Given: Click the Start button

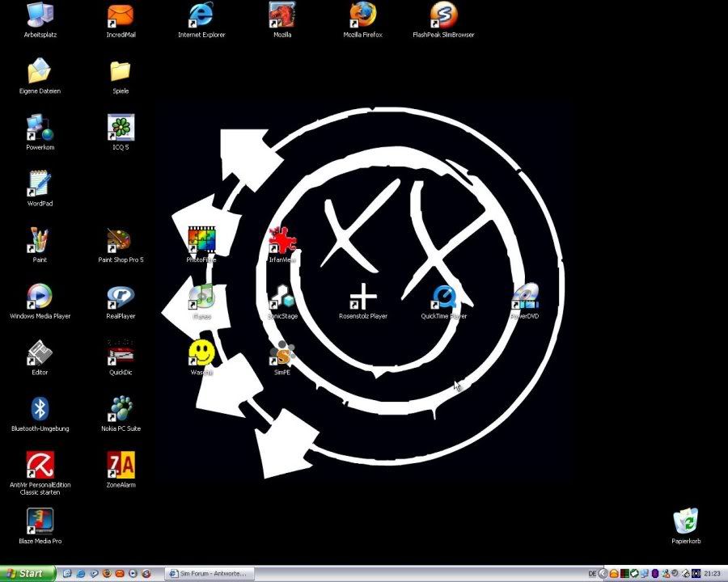Looking at the screenshot, I should (x=28, y=573).
